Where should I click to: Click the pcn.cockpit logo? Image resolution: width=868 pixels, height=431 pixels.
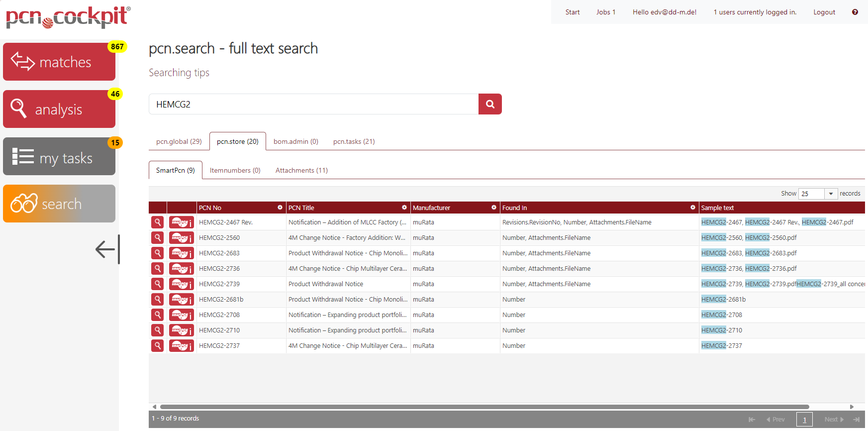coord(68,17)
